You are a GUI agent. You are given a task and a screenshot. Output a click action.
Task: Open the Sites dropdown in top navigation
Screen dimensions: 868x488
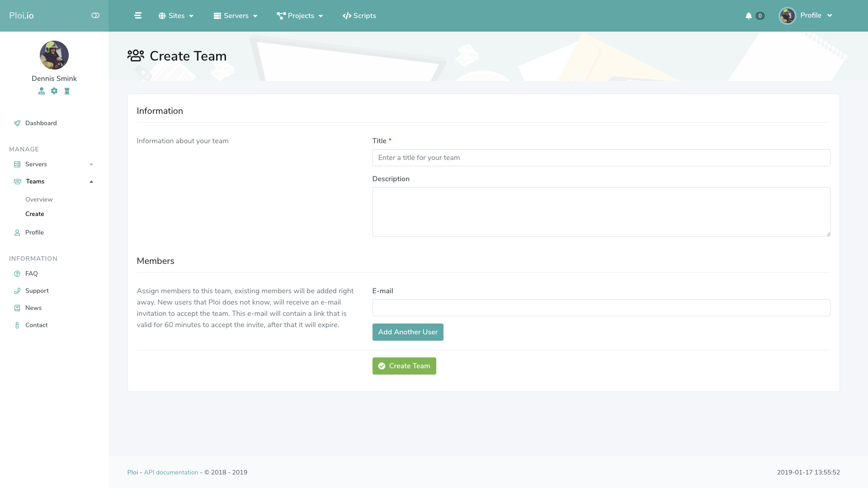(176, 16)
